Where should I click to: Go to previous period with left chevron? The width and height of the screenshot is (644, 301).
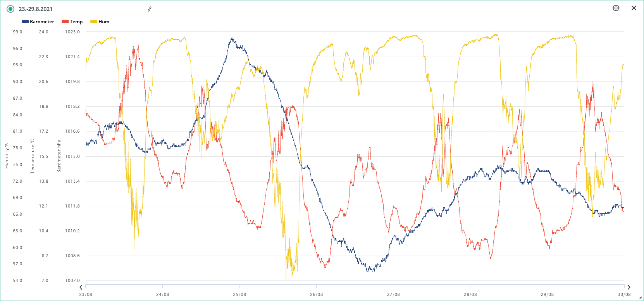click(x=81, y=287)
